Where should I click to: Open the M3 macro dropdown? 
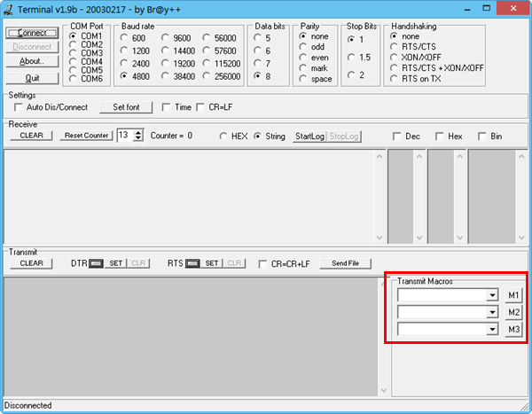point(492,329)
